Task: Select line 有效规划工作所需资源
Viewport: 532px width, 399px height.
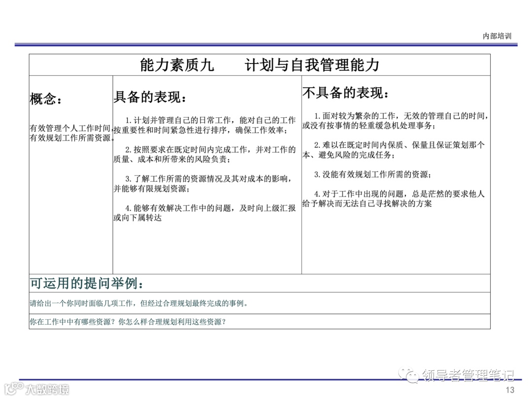Action: (x=71, y=138)
